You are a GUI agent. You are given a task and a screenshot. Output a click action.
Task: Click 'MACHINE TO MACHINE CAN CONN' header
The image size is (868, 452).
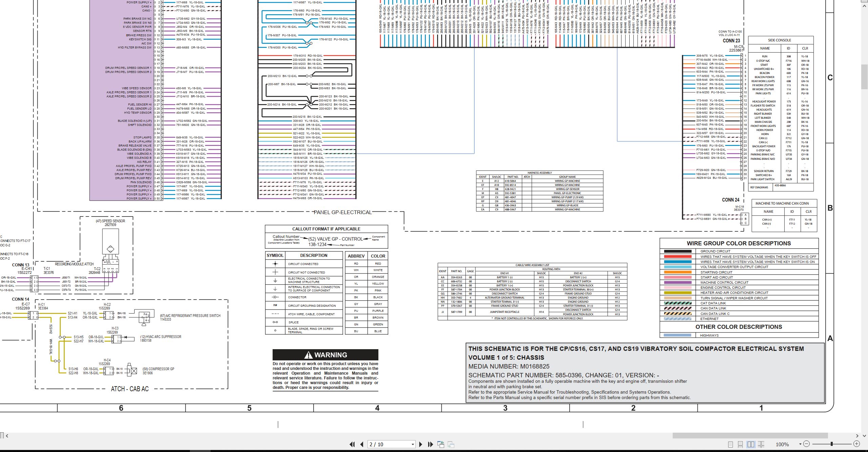click(x=782, y=204)
